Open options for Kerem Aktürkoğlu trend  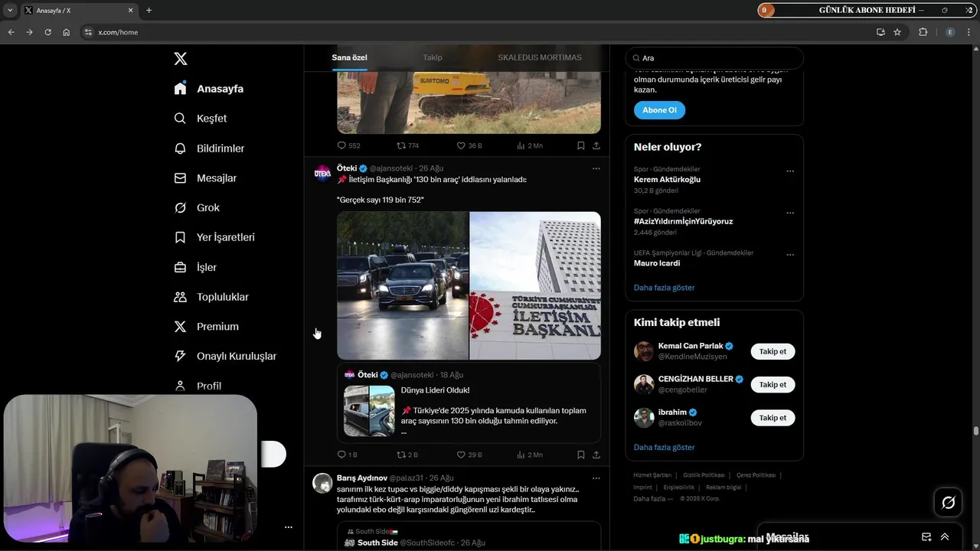(790, 171)
